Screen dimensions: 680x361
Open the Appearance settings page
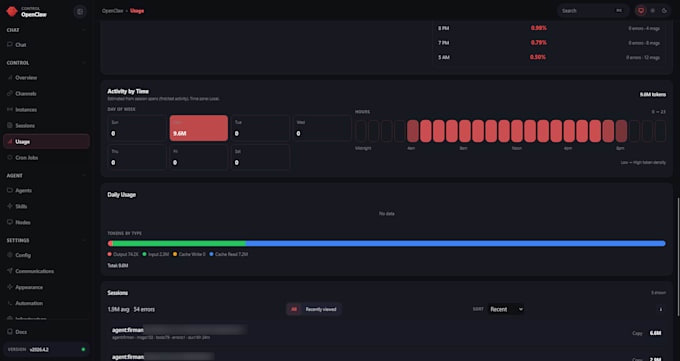pyautogui.click(x=46, y=287)
